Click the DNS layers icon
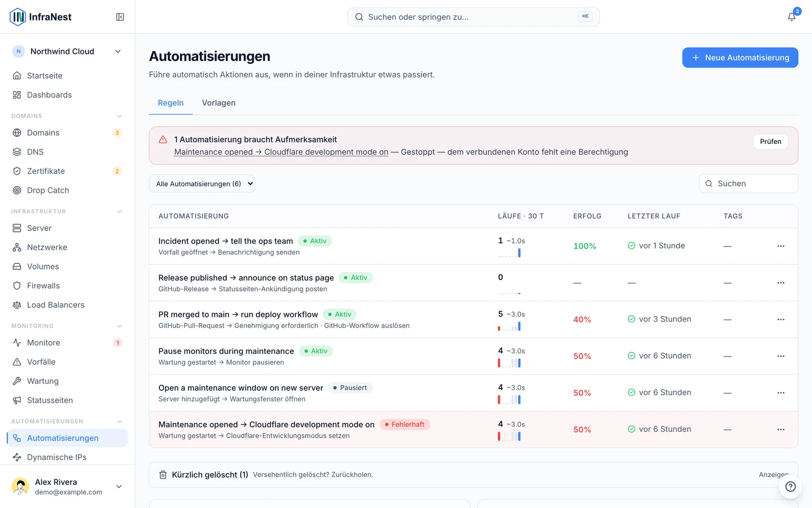The width and height of the screenshot is (812, 508). click(x=17, y=152)
